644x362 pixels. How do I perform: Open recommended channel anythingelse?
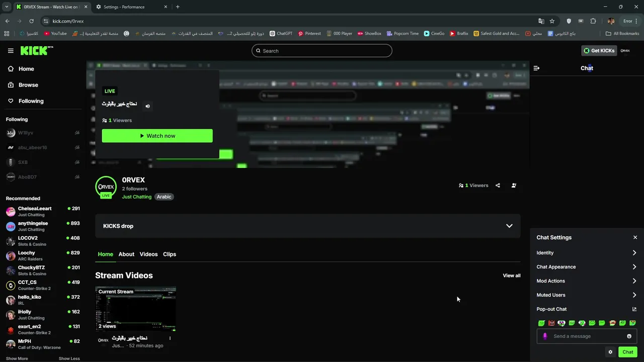pyautogui.click(x=43, y=226)
